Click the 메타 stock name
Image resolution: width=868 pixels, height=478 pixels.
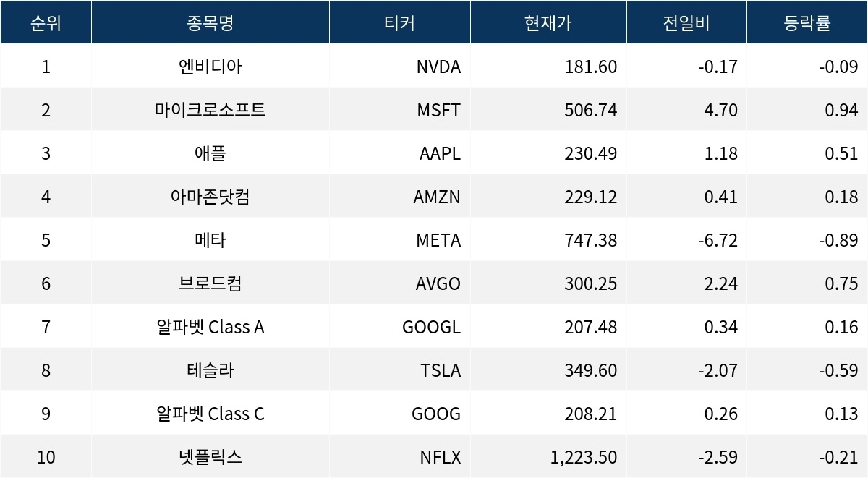click(x=210, y=240)
